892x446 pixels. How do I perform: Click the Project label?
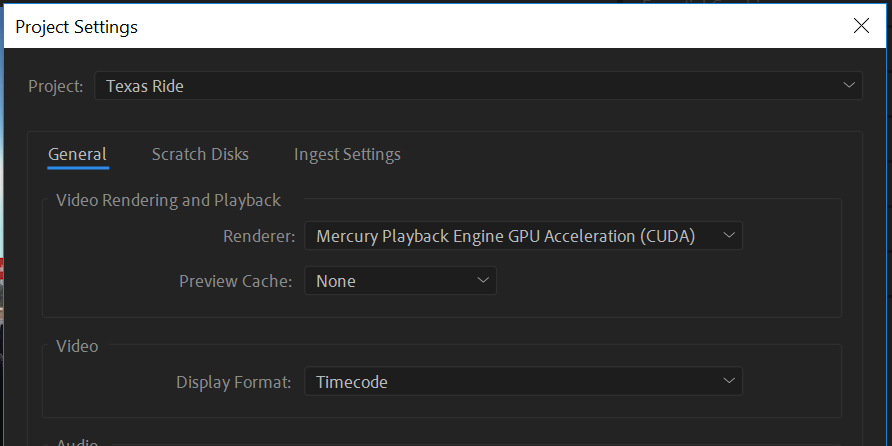(56, 86)
